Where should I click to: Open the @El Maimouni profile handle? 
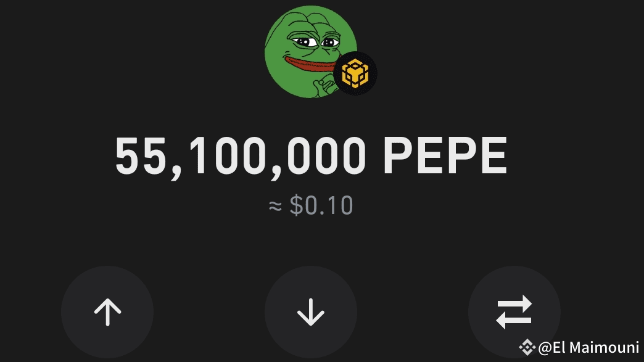tap(588, 348)
